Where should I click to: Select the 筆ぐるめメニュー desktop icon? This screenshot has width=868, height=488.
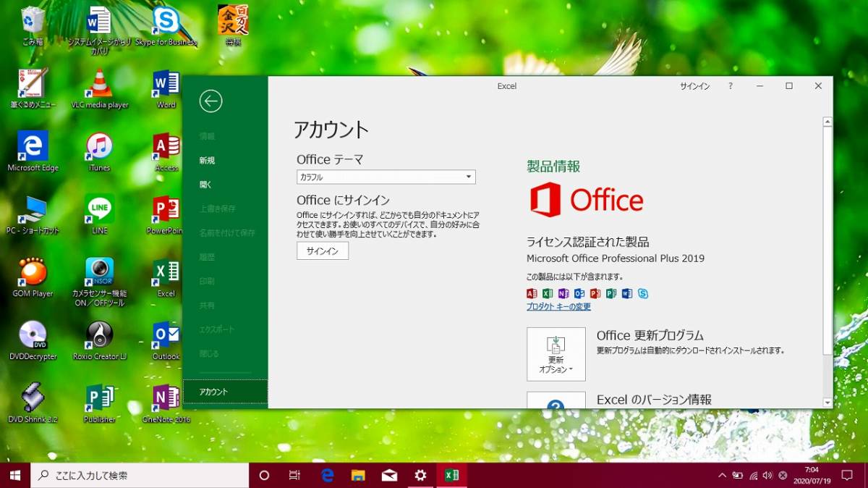33,89
